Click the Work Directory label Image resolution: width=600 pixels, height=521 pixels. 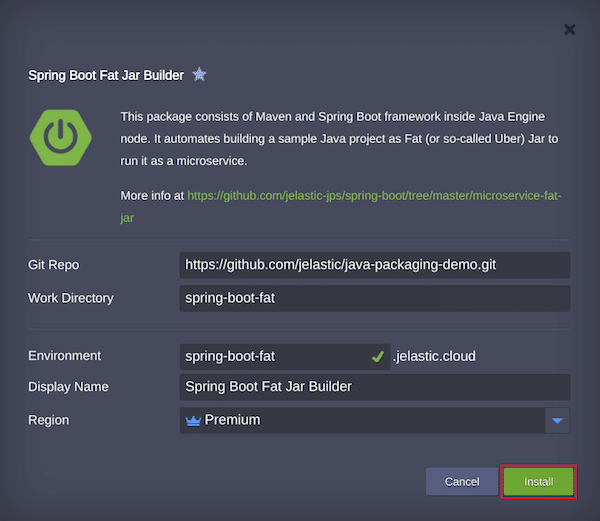click(71, 298)
